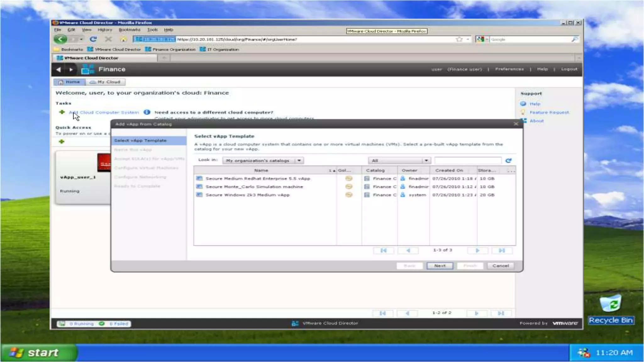Click the next page arrow in the template list
This screenshot has height=362, width=644.
477,250
